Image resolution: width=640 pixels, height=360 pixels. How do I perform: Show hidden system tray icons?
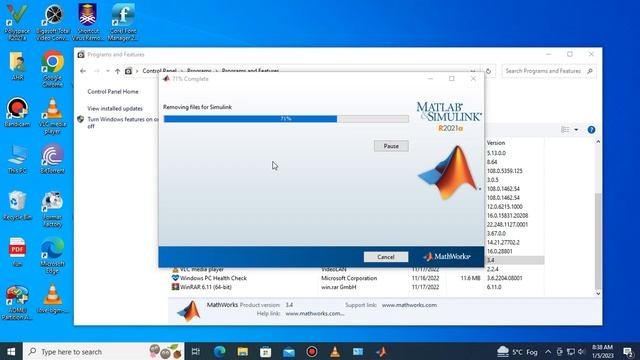(x=548, y=351)
